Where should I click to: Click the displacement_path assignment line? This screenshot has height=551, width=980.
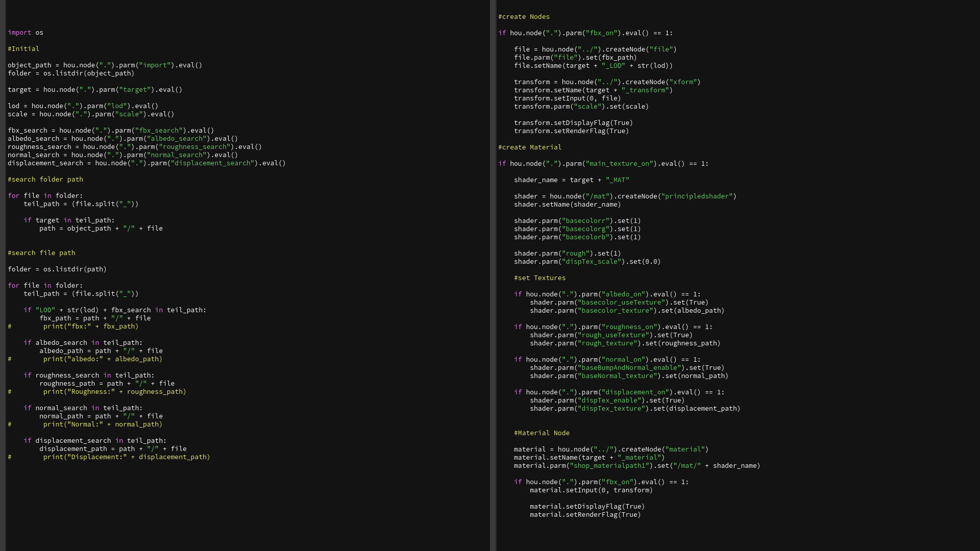113,448
